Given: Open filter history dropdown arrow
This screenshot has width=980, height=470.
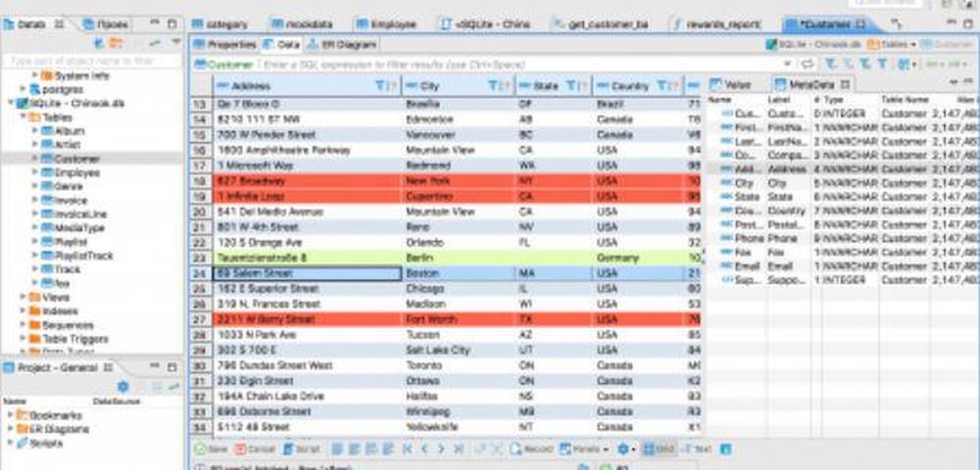Looking at the screenshot, I should tap(787, 65).
